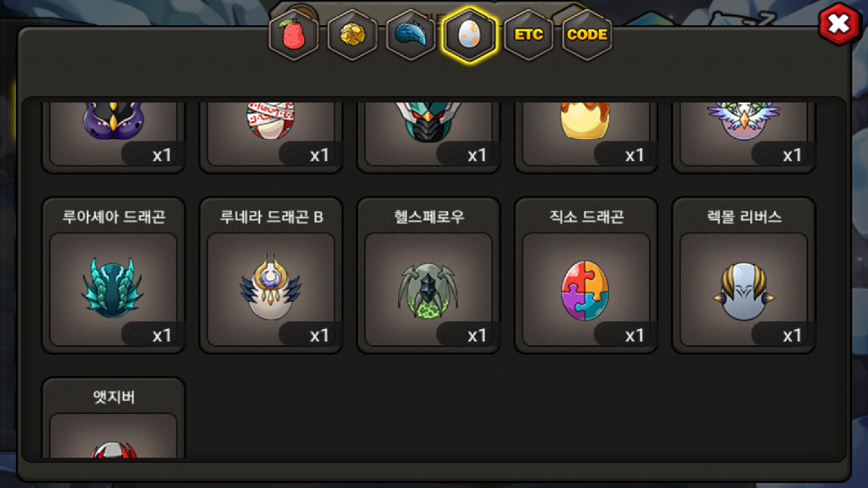The image size is (868, 488).
Task: Open the 앳지버 egg card
Action: pyautogui.click(x=113, y=418)
